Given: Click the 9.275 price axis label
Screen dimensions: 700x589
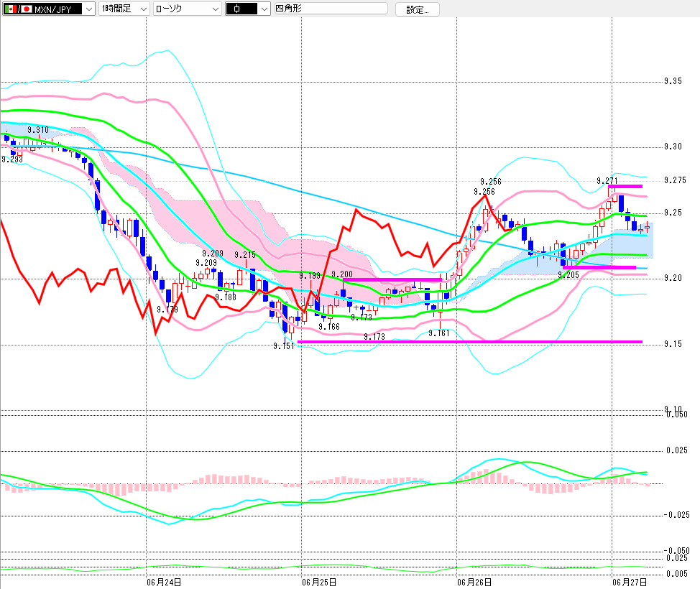Looking at the screenshot, I should click(x=675, y=180).
